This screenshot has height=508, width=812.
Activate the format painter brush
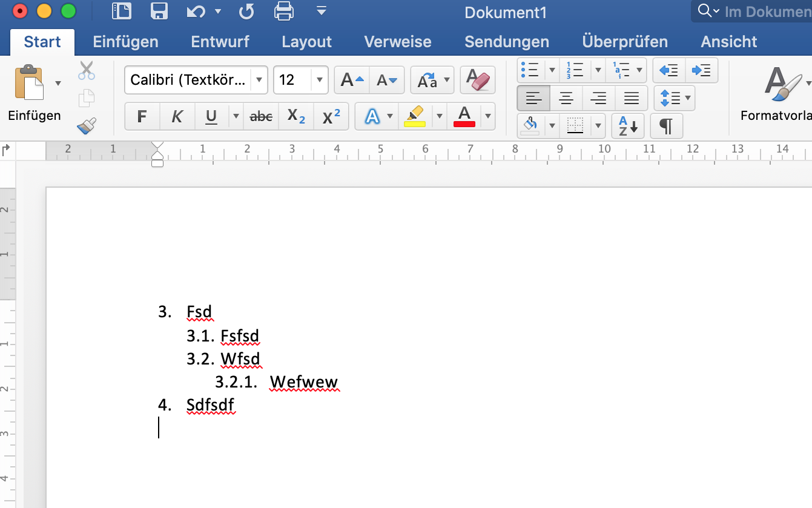87,125
